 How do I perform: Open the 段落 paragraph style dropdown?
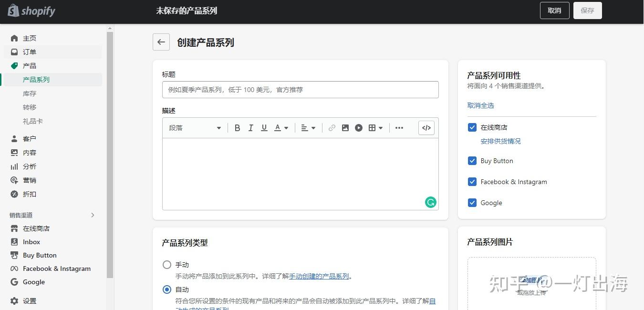coord(194,127)
